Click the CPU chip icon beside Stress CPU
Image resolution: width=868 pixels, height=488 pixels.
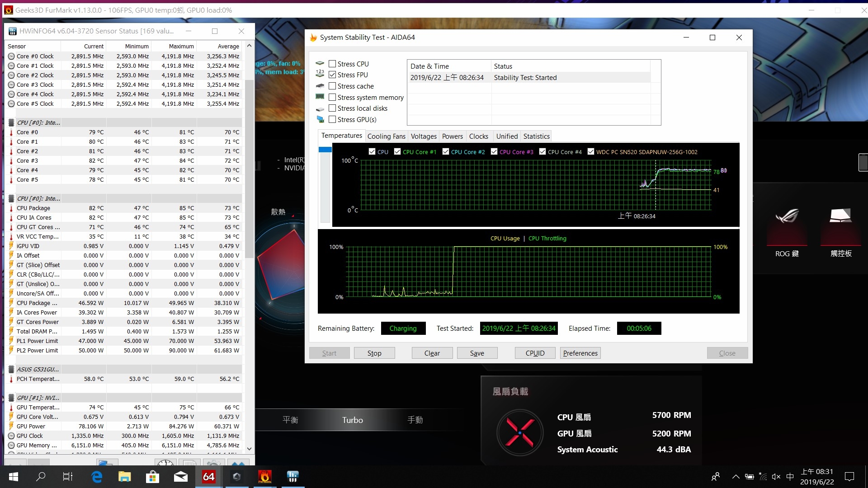click(320, 64)
